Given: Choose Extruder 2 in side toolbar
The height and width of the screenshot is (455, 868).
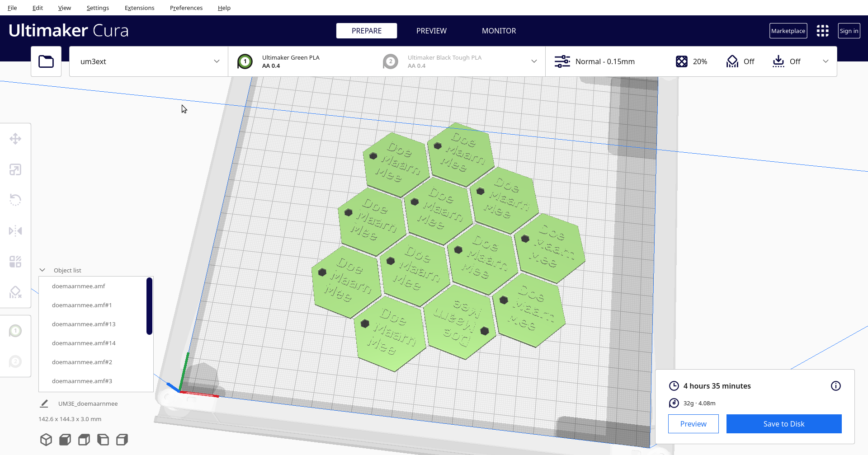Looking at the screenshot, I should (15, 361).
